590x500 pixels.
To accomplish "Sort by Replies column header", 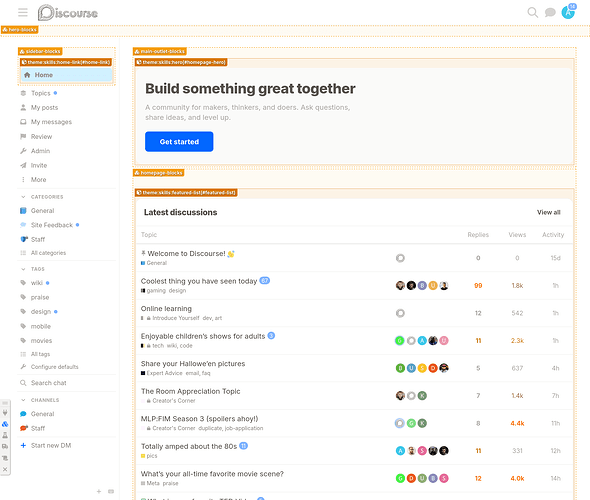I will point(478,235).
